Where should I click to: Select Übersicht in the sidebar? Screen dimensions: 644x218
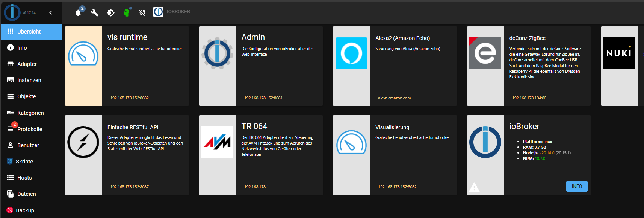(x=29, y=32)
